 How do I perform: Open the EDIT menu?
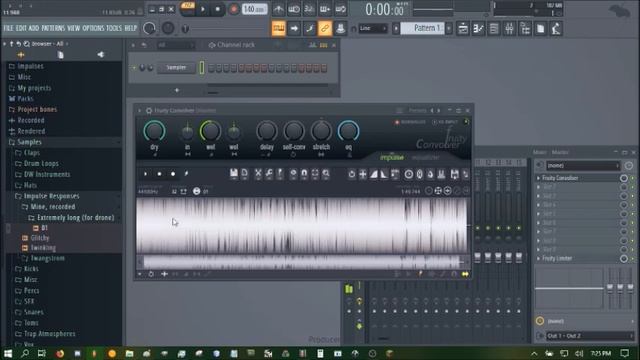pos(21,28)
